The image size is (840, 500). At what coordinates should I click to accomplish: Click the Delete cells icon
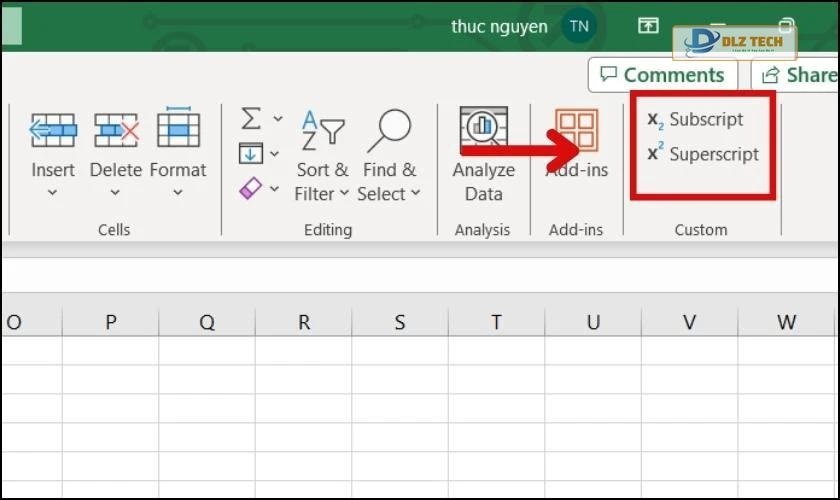pos(116,130)
